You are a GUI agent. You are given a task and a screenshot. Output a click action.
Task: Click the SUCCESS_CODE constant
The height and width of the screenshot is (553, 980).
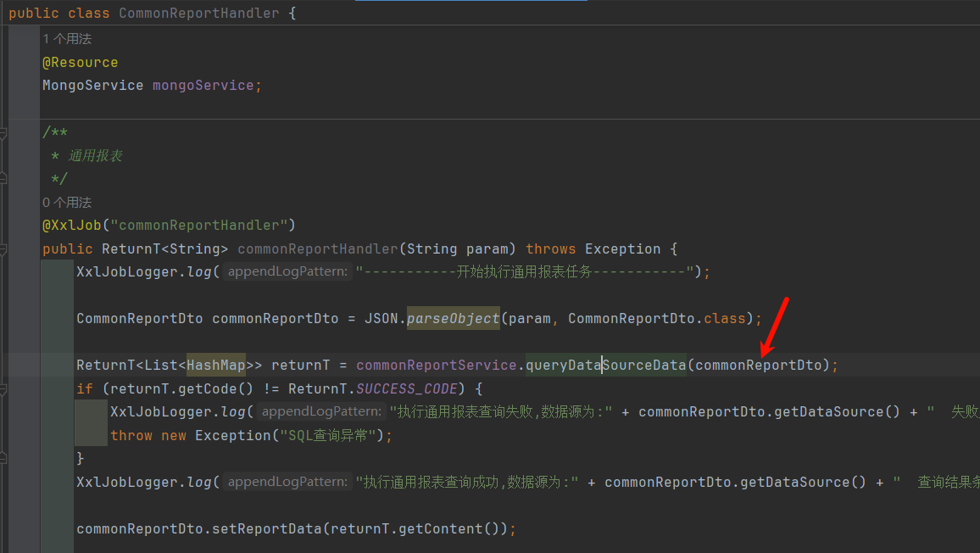click(x=407, y=388)
